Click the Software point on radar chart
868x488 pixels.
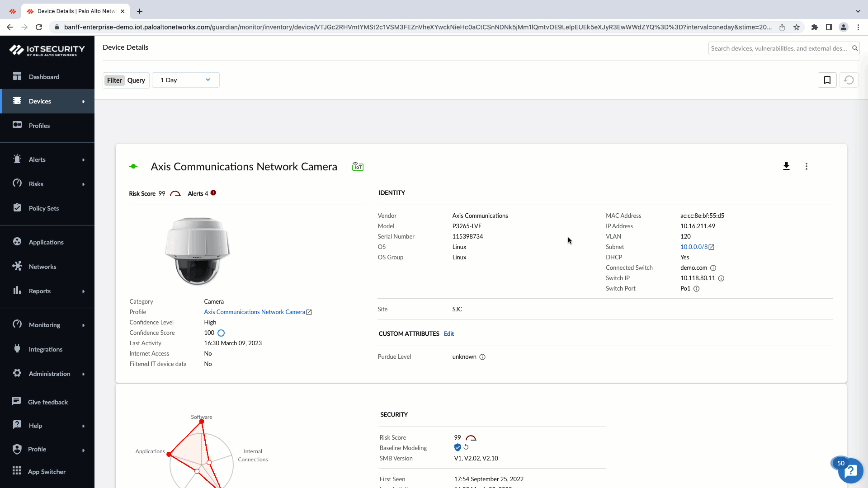pos(202,422)
